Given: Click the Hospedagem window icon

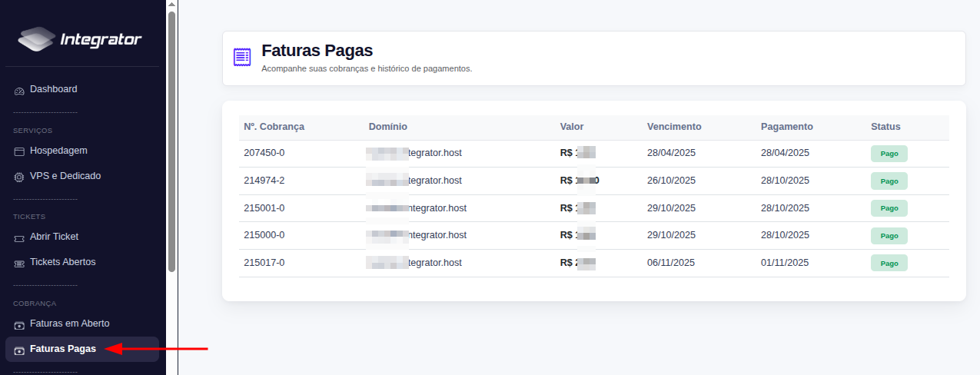Looking at the screenshot, I should 19,151.
